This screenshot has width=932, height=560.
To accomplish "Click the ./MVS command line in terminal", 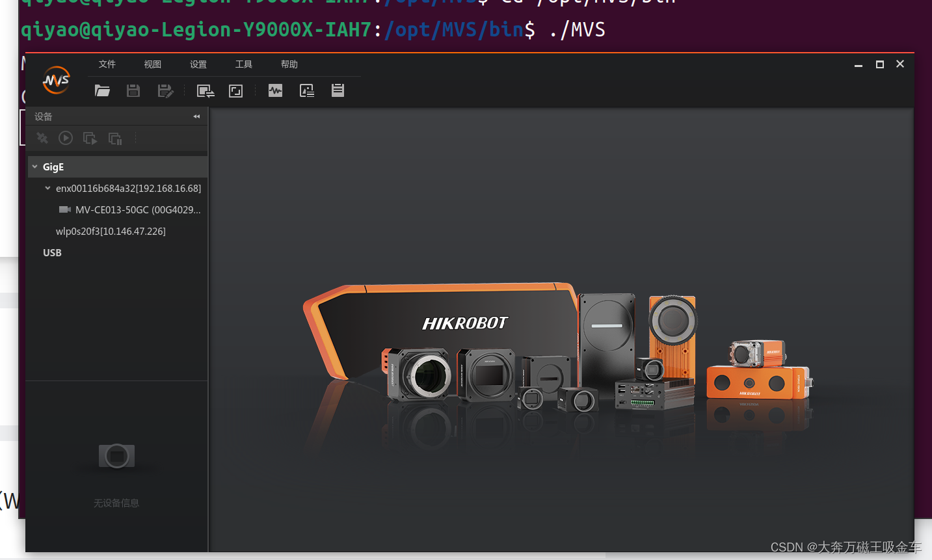I will point(578,30).
